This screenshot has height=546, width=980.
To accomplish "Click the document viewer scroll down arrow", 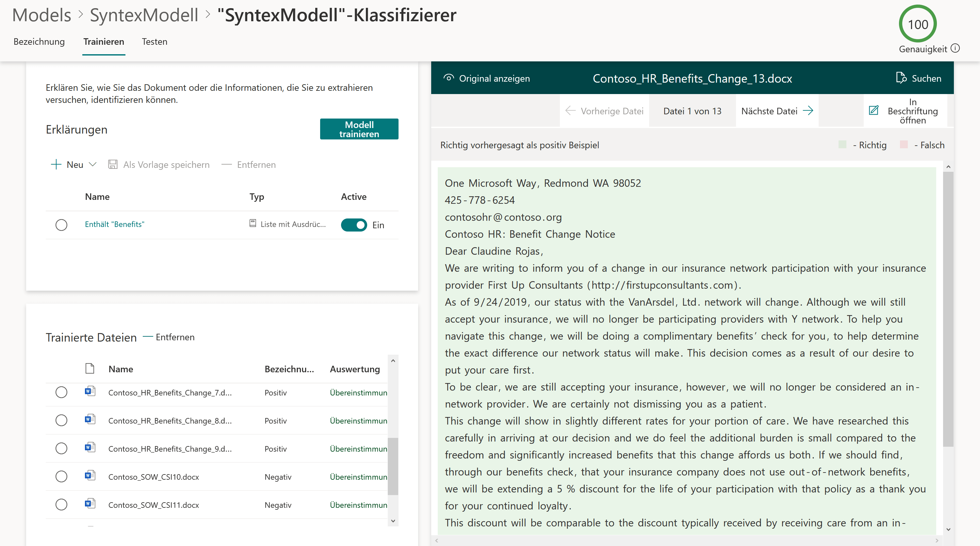I will (948, 529).
